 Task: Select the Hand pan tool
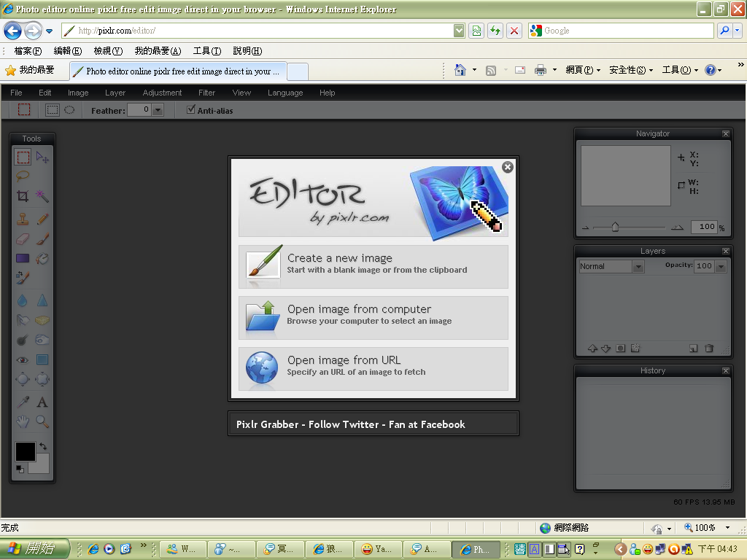point(23,421)
